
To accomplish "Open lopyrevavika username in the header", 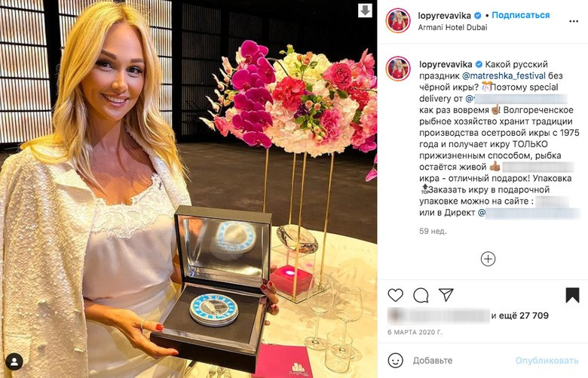I will pos(444,15).
